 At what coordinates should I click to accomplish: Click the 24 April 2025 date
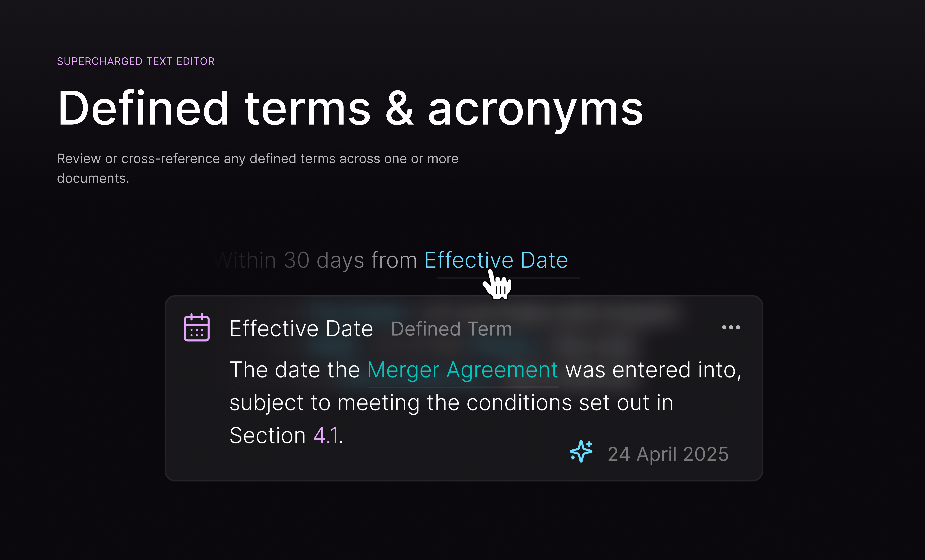click(x=668, y=454)
